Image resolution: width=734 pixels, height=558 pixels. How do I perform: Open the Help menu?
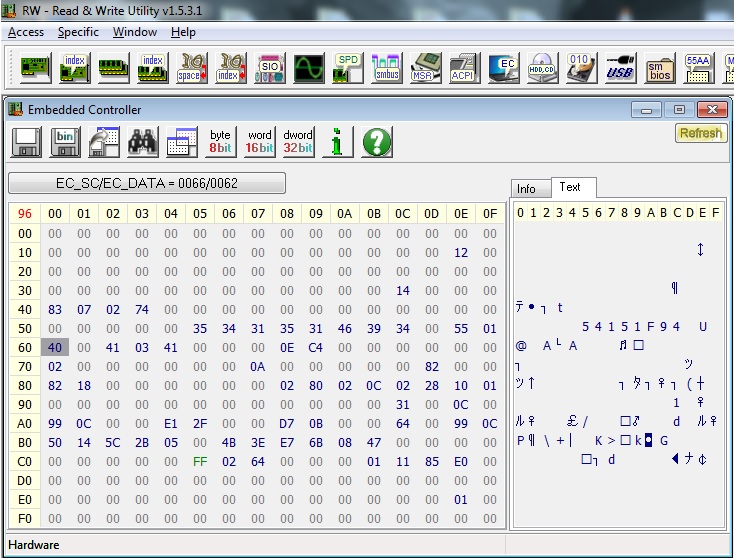(183, 32)
